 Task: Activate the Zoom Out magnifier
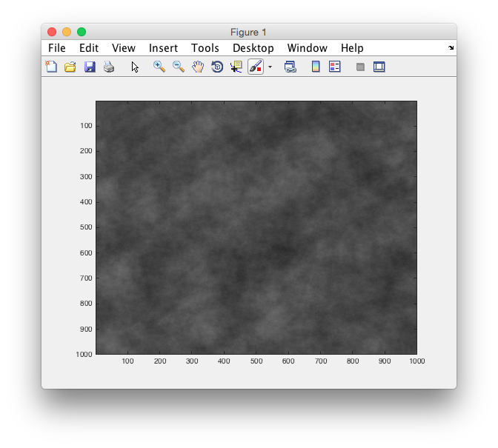[x=179, y=67]
